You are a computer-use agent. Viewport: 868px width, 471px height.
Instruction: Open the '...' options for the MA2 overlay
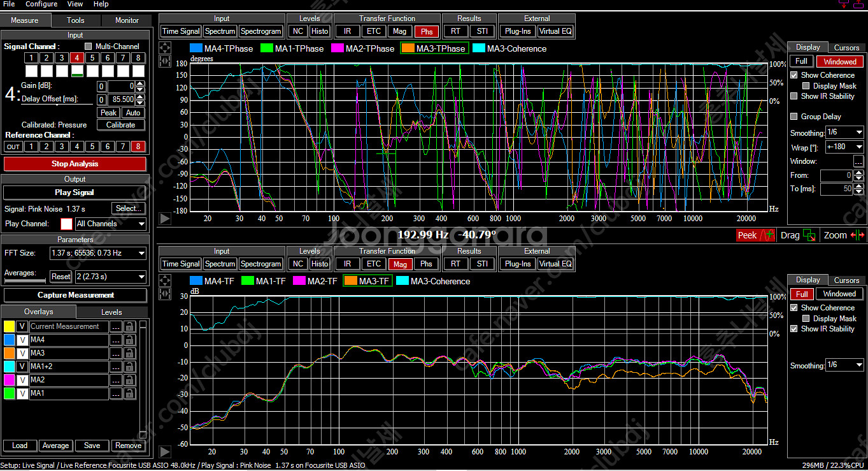click(116, 380)
